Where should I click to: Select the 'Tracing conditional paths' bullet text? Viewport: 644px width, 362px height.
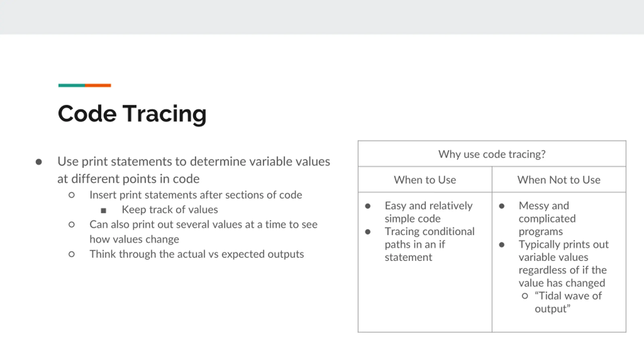pos(430,244)
